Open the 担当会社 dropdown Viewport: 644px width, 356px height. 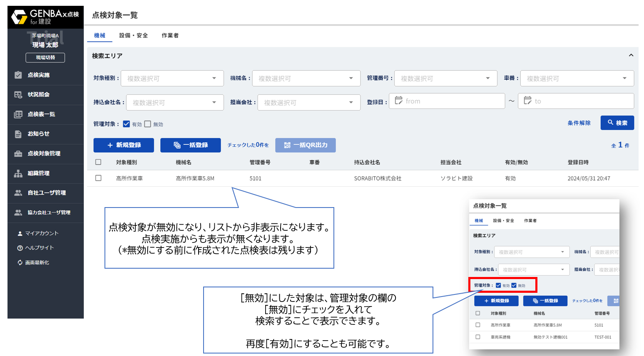(309, 102)
